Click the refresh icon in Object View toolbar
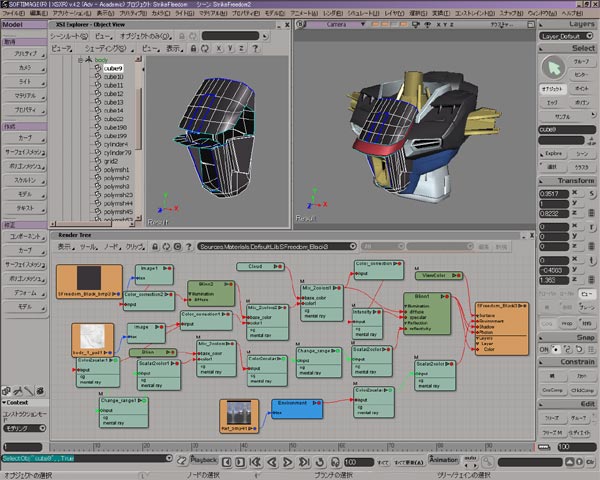600x480 pixels. pos(205,49)
